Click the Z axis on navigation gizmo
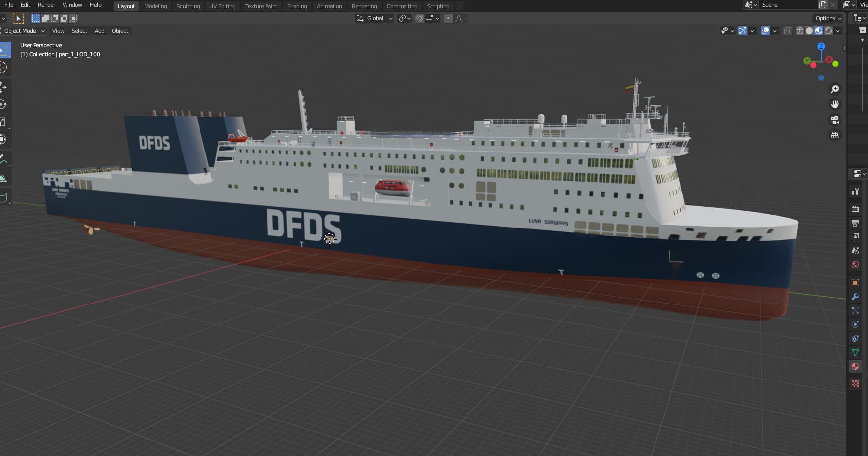The height and width of the screenshot is (456, 868). click(821, 46)
